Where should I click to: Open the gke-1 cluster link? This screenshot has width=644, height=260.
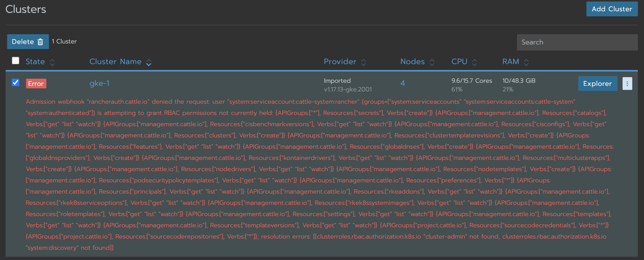[99, 83]
